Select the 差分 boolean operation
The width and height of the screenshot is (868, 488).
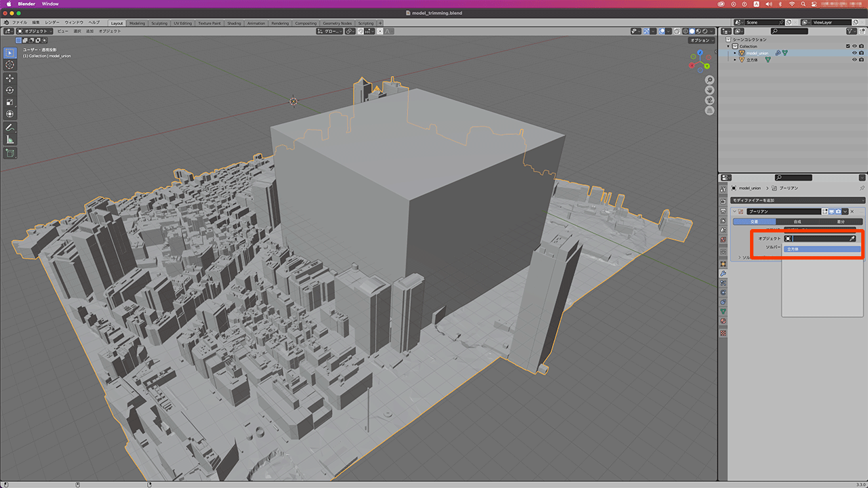coord(841,222)
